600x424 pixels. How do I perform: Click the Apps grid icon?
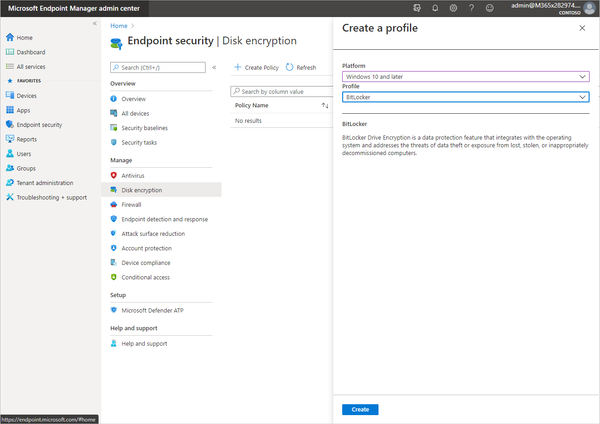10,110
